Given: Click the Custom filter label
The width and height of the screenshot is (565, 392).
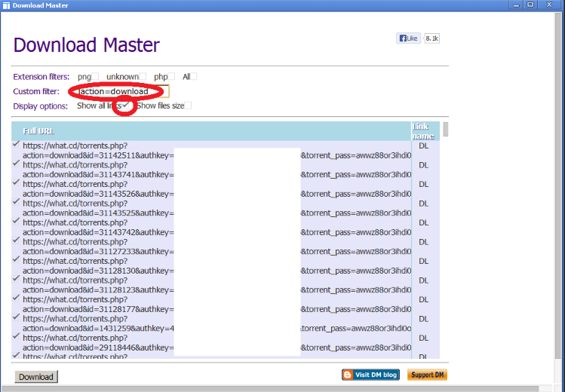Looking at the screenshot, I should click(x=36, y=91).
